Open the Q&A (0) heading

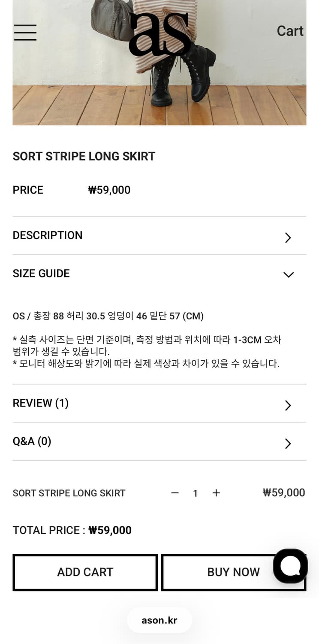pos(32,441)
